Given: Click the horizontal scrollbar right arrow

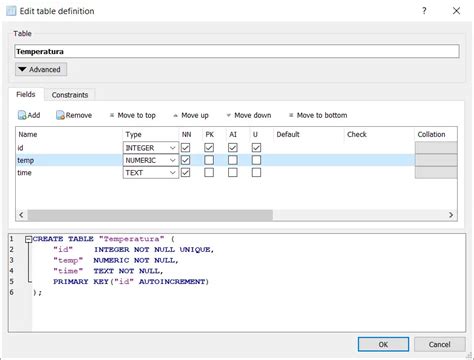Looking at the screenshot, I should (451, 215).
